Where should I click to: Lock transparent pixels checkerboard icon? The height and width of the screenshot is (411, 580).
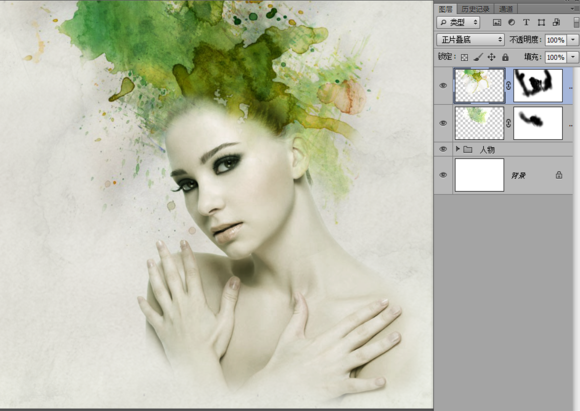pyautogui.click(x=465, y=57)
